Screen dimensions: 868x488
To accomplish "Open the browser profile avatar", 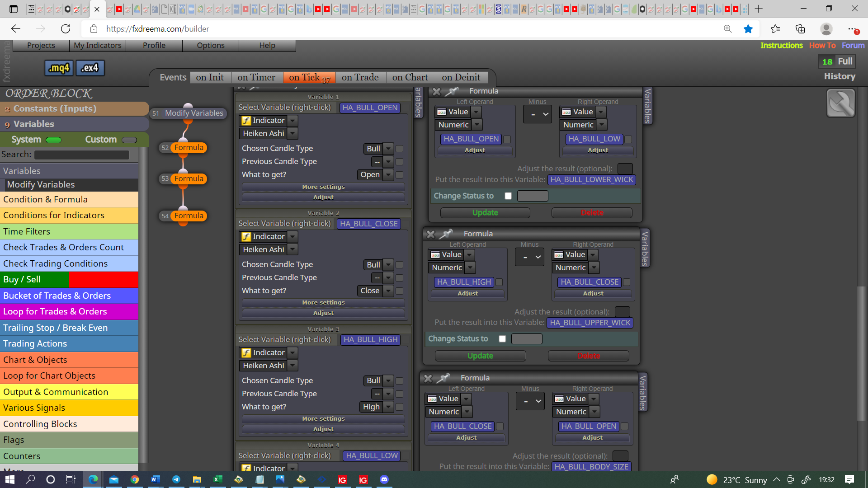I will (x=826, y=29).
